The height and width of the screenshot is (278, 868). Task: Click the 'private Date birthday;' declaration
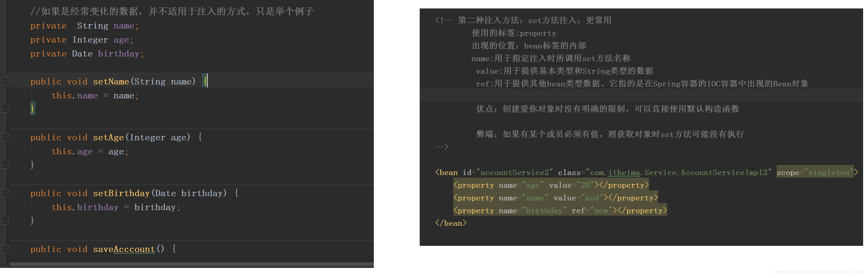pyautogui.click(x=87, y=54)
